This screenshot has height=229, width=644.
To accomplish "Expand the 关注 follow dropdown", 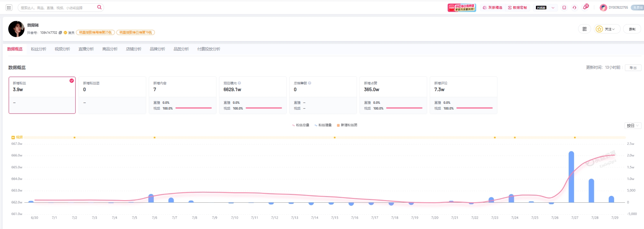I will tap(607, 29).
